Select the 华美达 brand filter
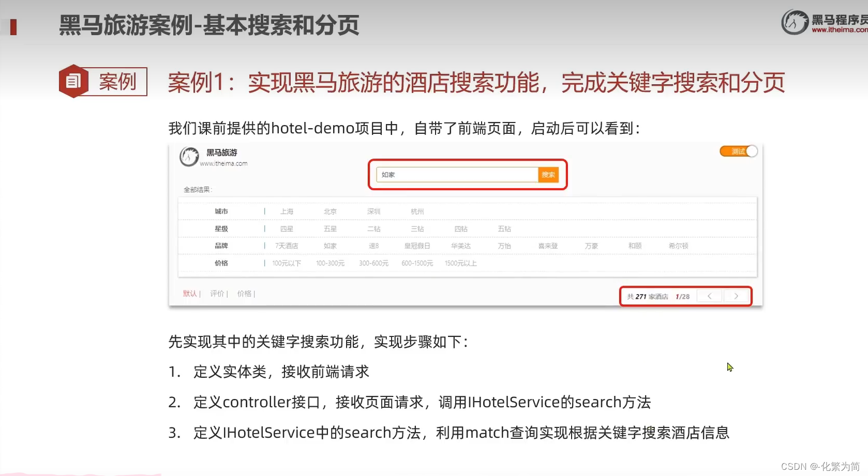The height and width of the screenshot is (476, 868). pos(460,246)
